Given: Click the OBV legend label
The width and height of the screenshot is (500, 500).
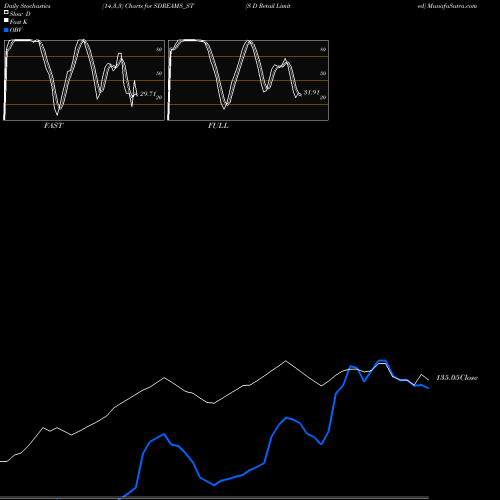Looking at the screenshot, I should tap(16, 30).
